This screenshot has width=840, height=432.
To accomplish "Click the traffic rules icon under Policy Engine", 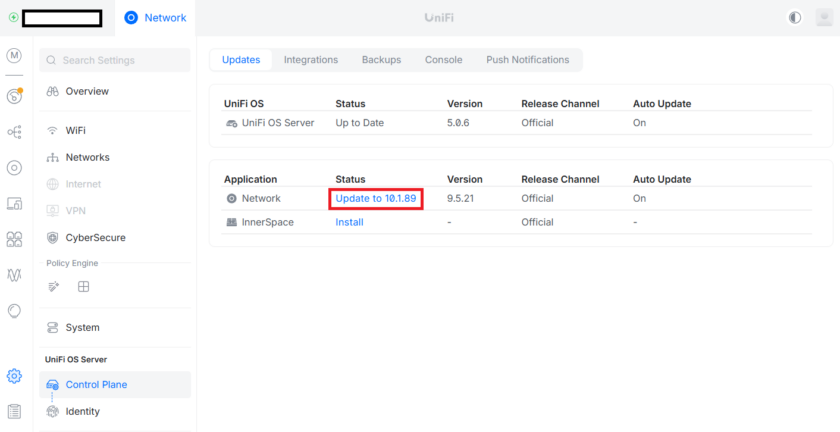I will (54, 287).
